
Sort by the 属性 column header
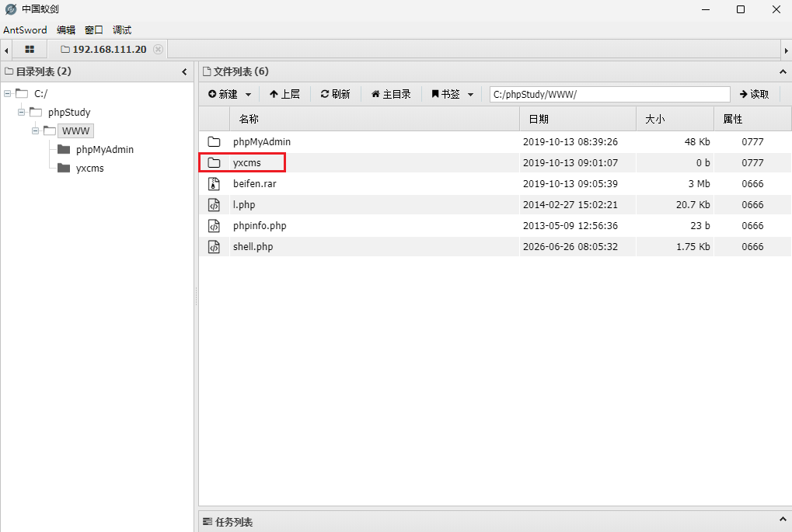pos(752,119)
